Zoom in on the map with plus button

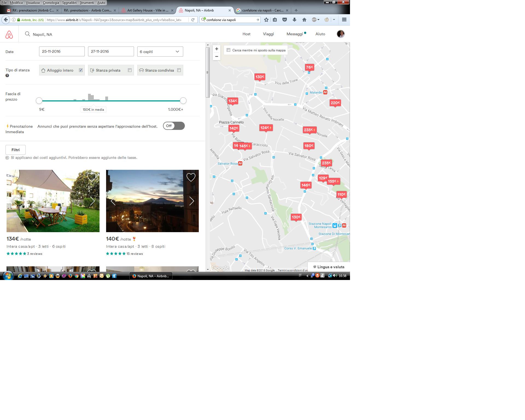click(x=217, y=49)
